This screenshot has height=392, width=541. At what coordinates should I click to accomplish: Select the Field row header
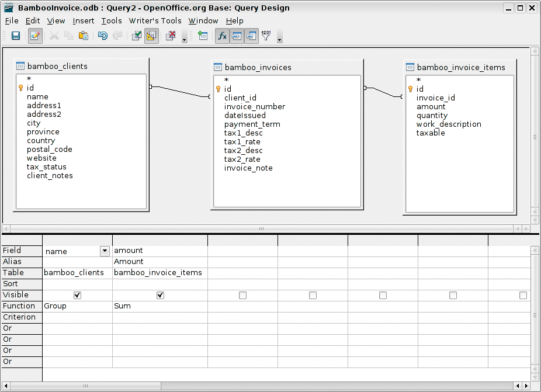click(x=22, y=251)
